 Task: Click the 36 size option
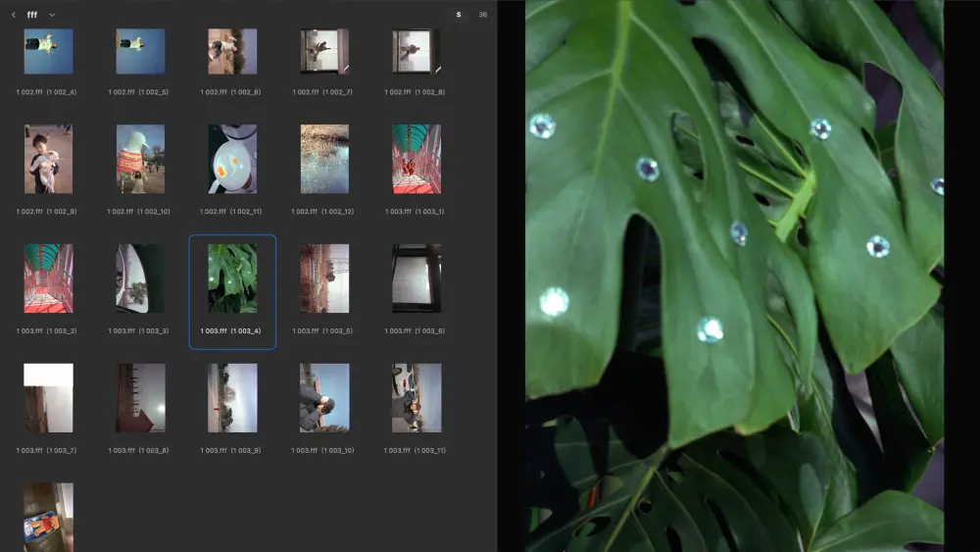coord(482,15)
